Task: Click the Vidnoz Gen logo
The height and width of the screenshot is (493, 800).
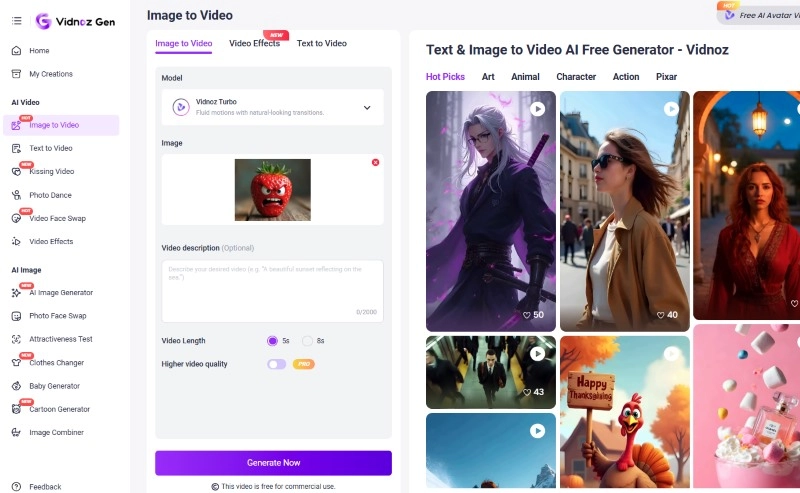Action: pyautogui.click(x=76, y=21)
